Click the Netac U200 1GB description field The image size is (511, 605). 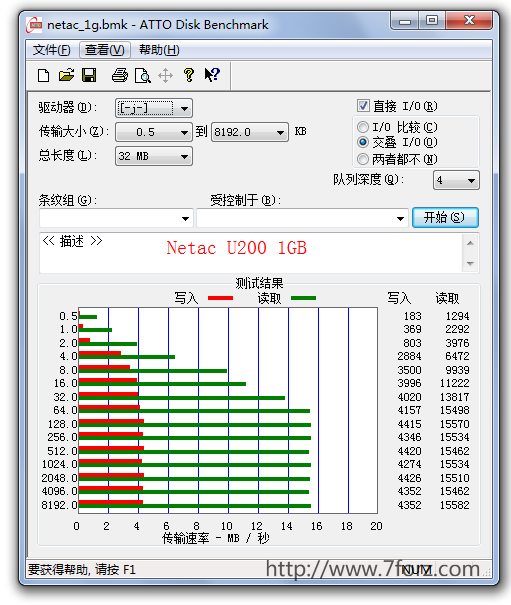coord(251,253)
